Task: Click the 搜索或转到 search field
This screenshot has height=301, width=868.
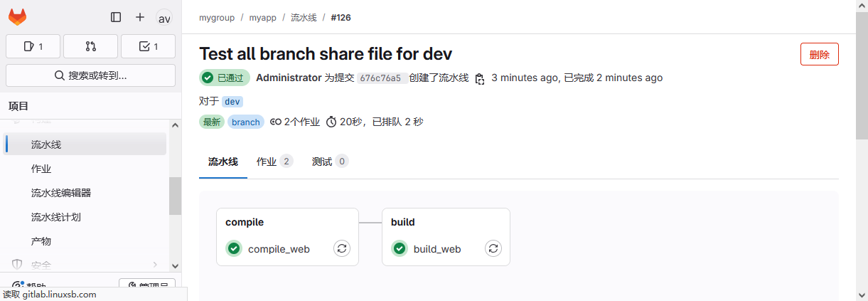Action: click(90, 75)
